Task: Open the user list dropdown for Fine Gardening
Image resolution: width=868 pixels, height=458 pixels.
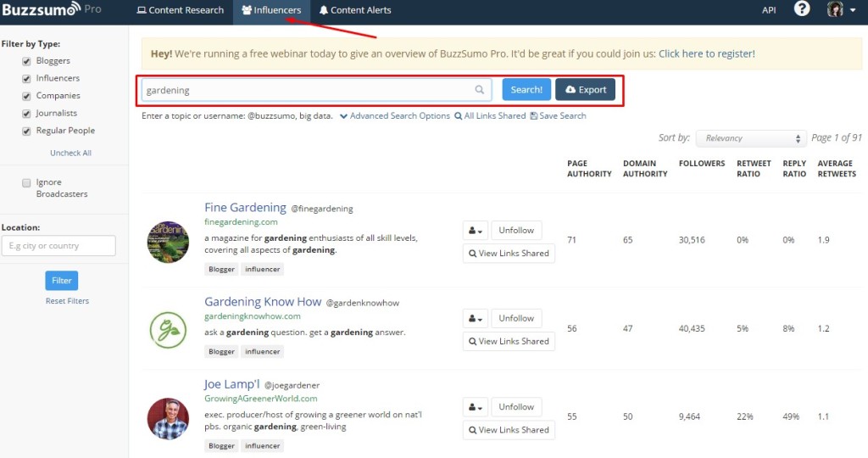Action: pyautogui.click(x=475, y=231)
